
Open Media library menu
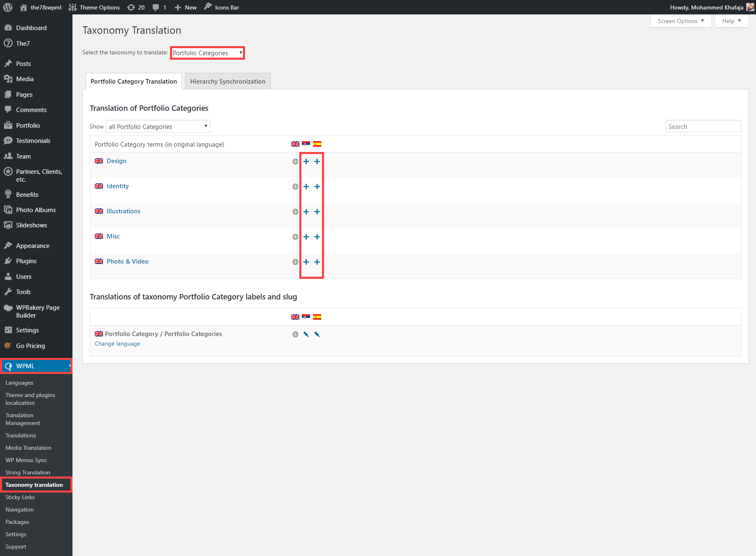tap(36, 79)
